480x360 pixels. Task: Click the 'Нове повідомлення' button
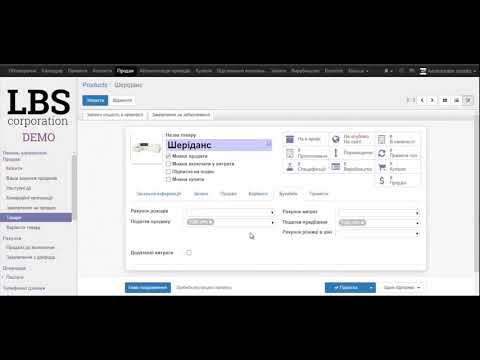click(148, 288)
